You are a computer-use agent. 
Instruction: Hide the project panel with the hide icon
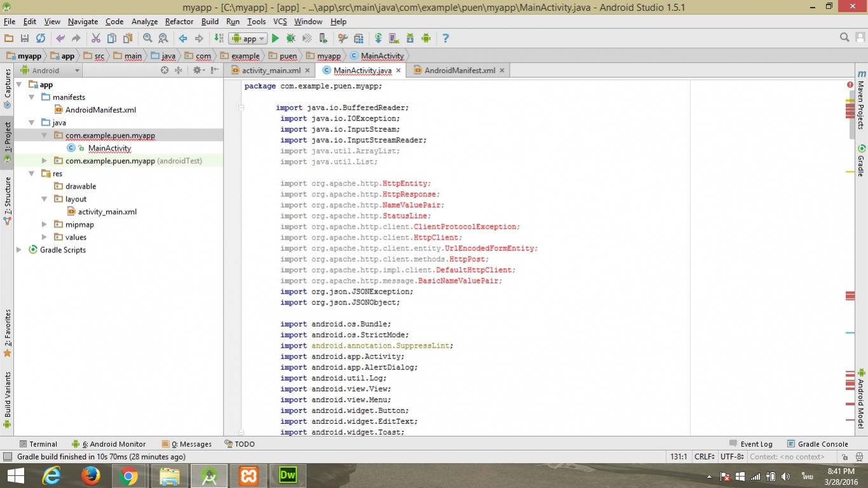tap(214, 71)
